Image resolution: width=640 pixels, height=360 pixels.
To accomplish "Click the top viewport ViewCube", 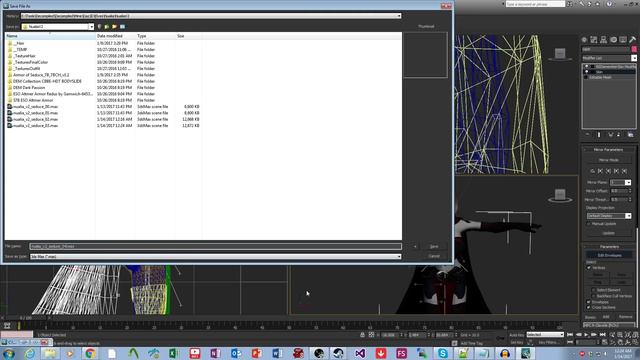I will 560,54.
